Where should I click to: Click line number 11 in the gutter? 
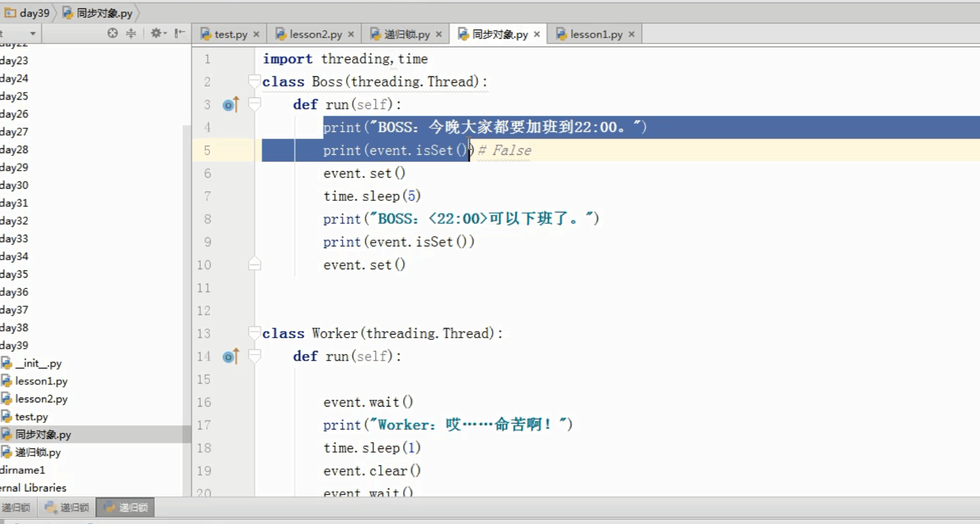(x=204, y=288)
